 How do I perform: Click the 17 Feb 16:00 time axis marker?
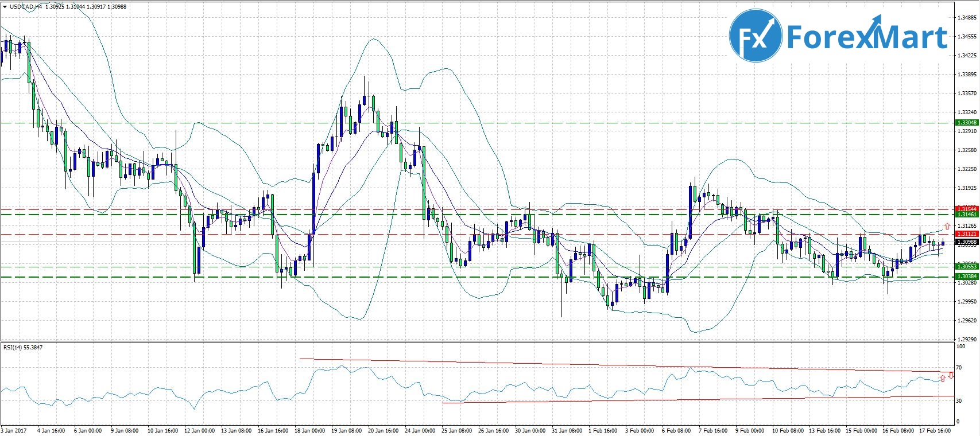point(935,430)
